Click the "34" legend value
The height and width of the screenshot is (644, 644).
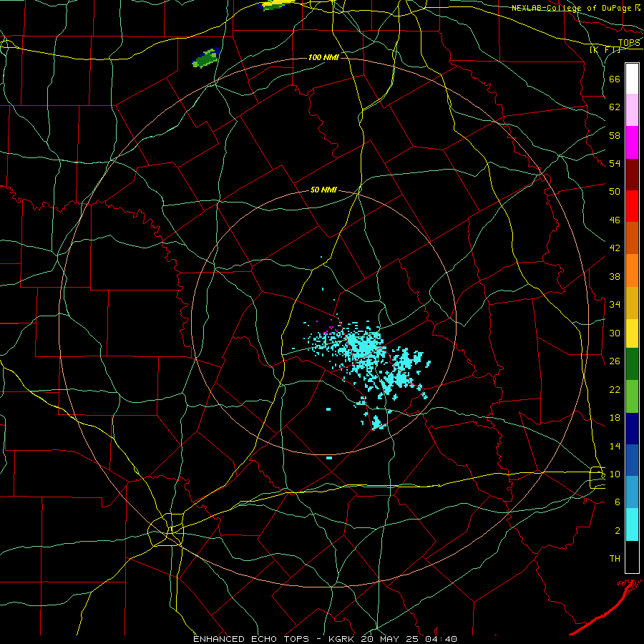point(615,304)
